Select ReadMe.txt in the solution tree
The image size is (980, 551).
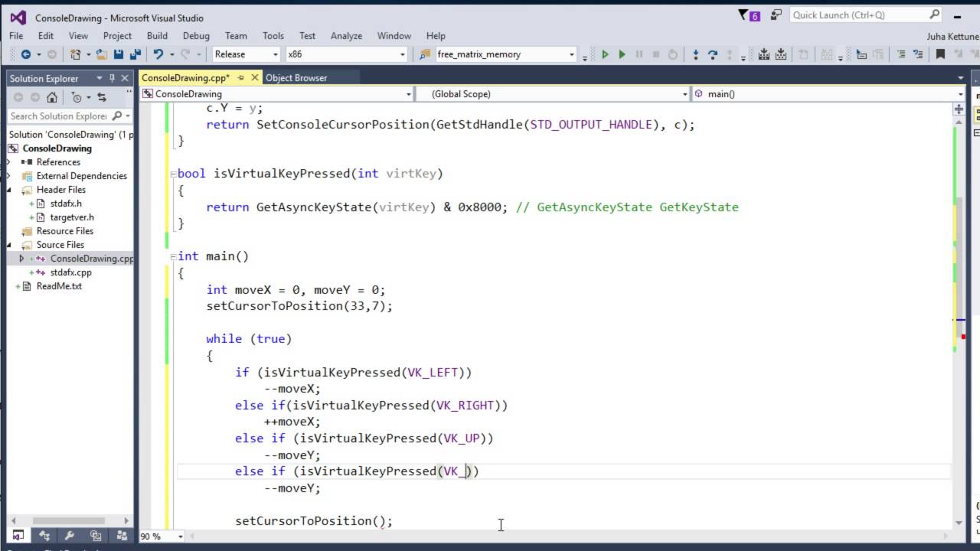point(59,286)
